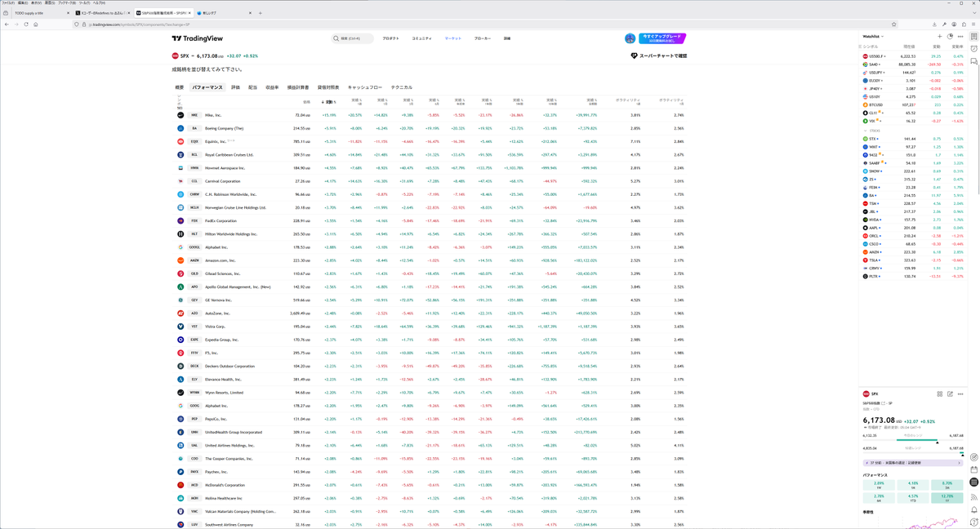Open the watchlist panel icon in the right sidebar
Image resolution: width=980 pixels, height=529 pixels.
point(974,37)
